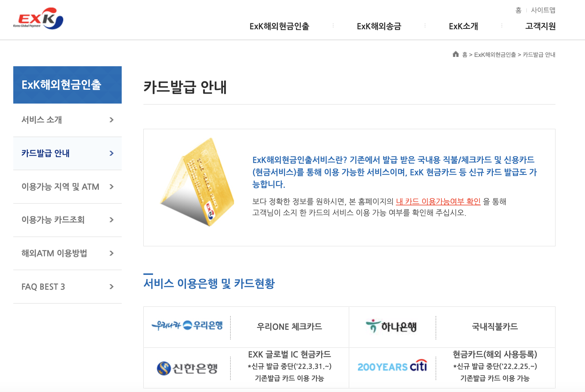Open the FAQ BEST 3 sidebar arrow
Image resolution: width=585 pixels, height=392 pixels.
(111, 287)
